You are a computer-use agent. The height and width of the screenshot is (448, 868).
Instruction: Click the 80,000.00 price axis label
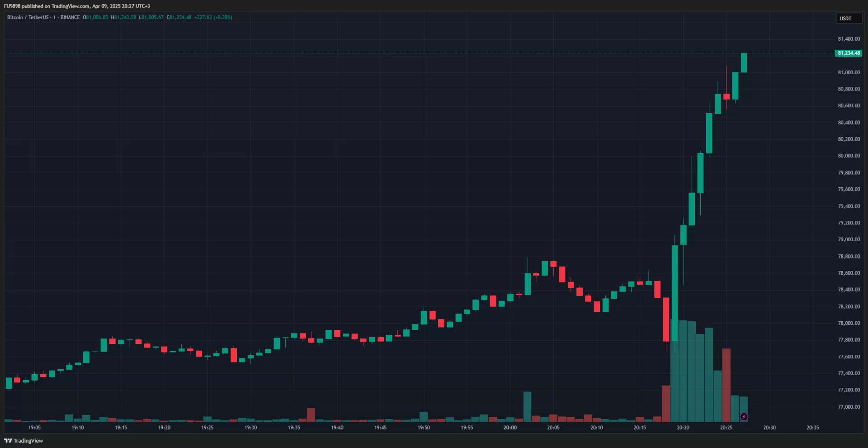coord(849,156)
